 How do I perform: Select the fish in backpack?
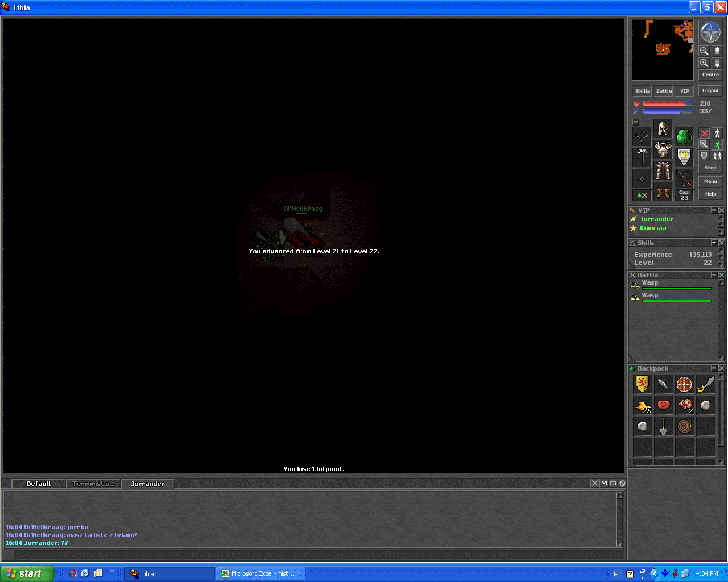(x=663, y=384)
